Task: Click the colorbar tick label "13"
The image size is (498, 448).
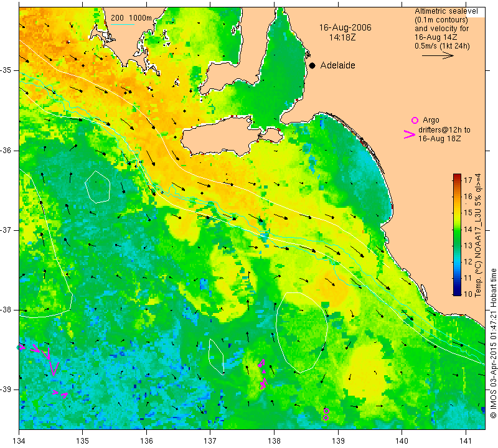Action: tap(468, 245)
